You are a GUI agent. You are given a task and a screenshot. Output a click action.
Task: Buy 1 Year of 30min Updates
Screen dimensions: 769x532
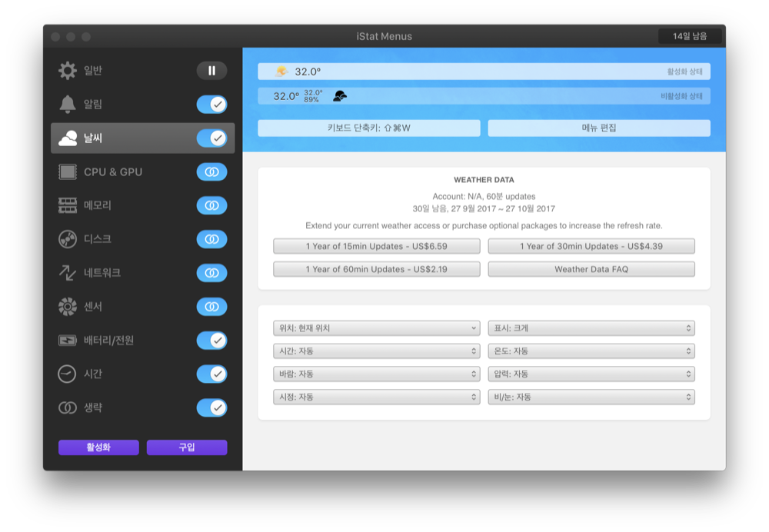coord(591,246)
